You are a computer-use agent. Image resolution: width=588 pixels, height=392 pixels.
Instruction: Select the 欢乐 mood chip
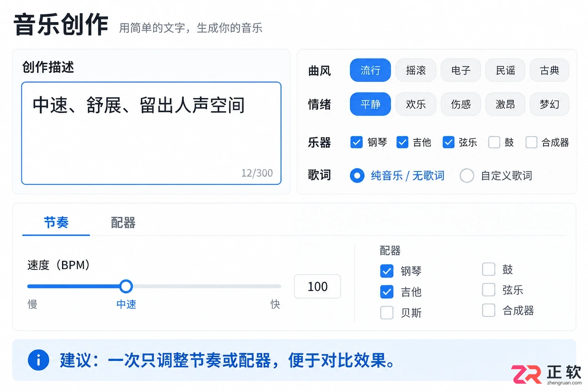416,104
